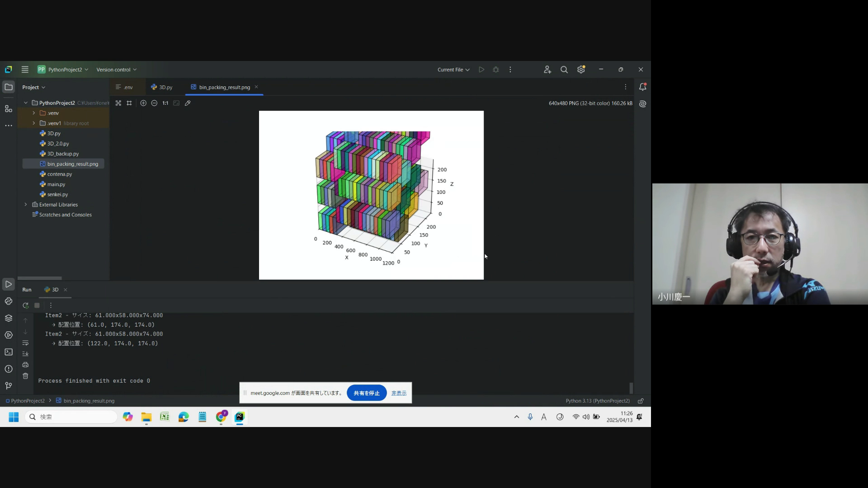Toggle chessboard transparency background
Image resolution: width=868 pixels, height=488 pixels.
[x=118, y=103]
